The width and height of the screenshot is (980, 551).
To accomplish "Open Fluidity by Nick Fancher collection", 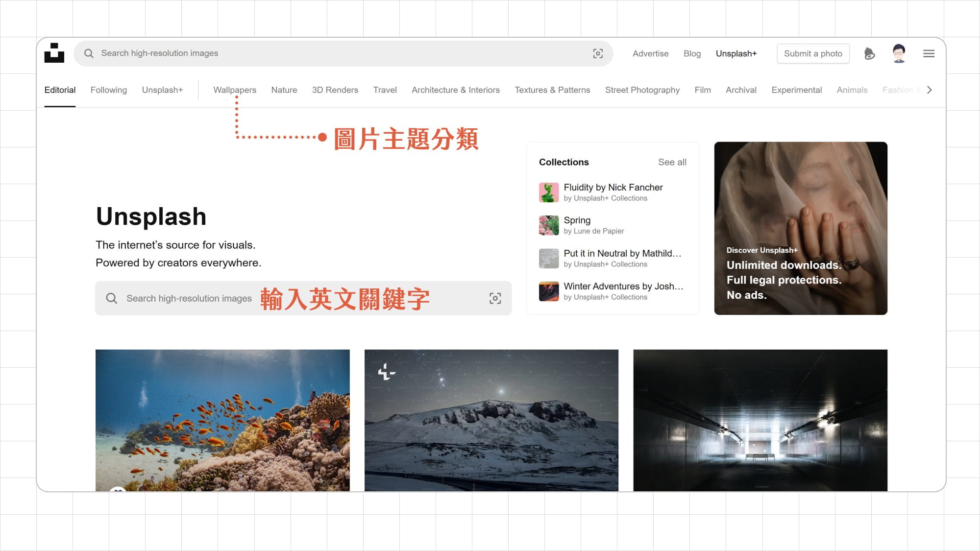I will click(612, 192).
